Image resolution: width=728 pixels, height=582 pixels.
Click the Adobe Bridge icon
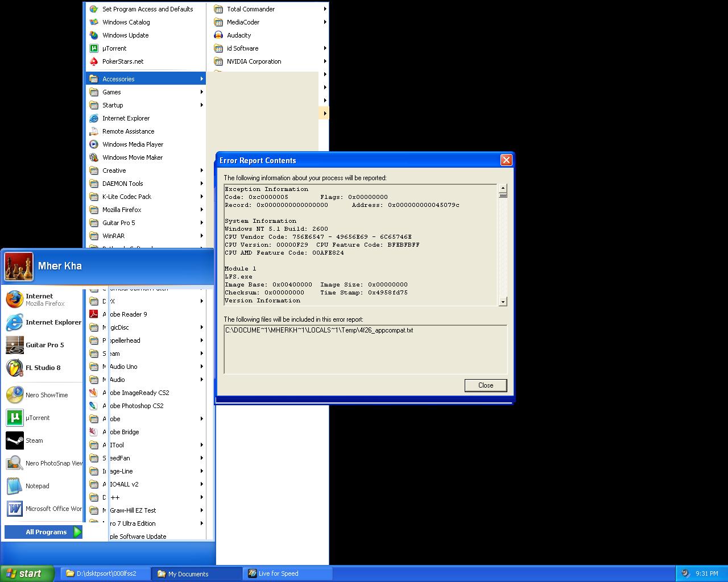click(x=94, y=432)
